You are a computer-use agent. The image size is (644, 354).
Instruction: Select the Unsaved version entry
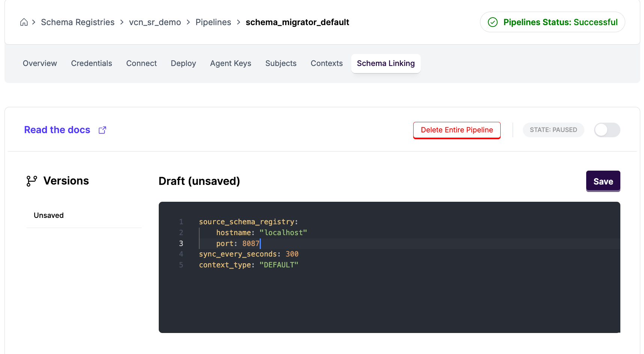[49, 215]
